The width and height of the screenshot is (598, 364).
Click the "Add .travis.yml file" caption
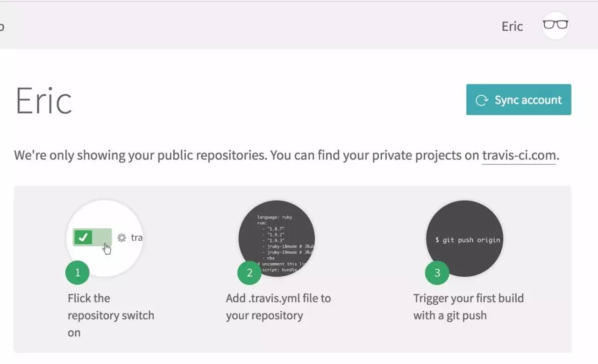click(278, 307)
